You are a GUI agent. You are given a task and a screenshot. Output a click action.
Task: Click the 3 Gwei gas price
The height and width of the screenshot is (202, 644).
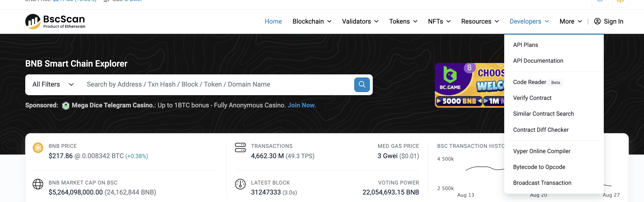(387, 156)
